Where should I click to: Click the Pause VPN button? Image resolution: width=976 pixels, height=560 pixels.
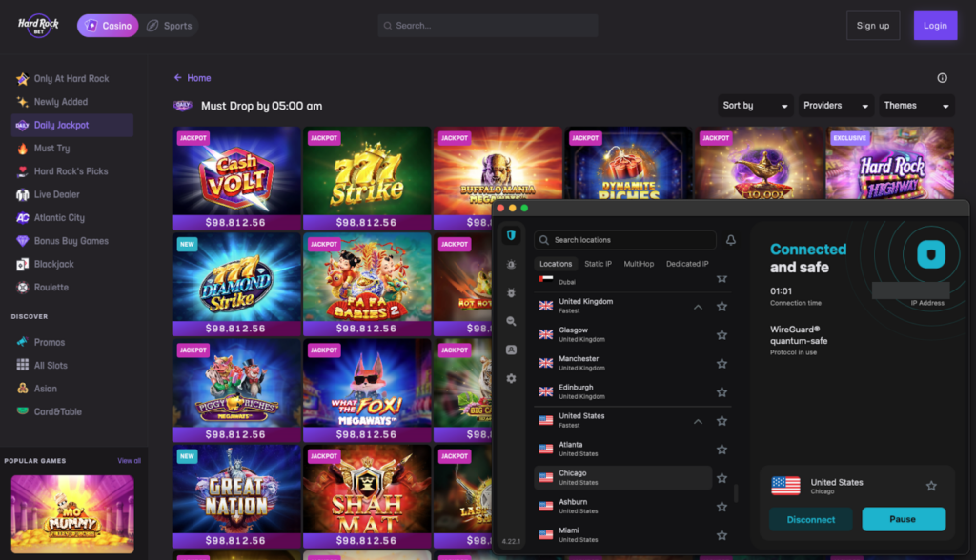[x=904, y=519]
